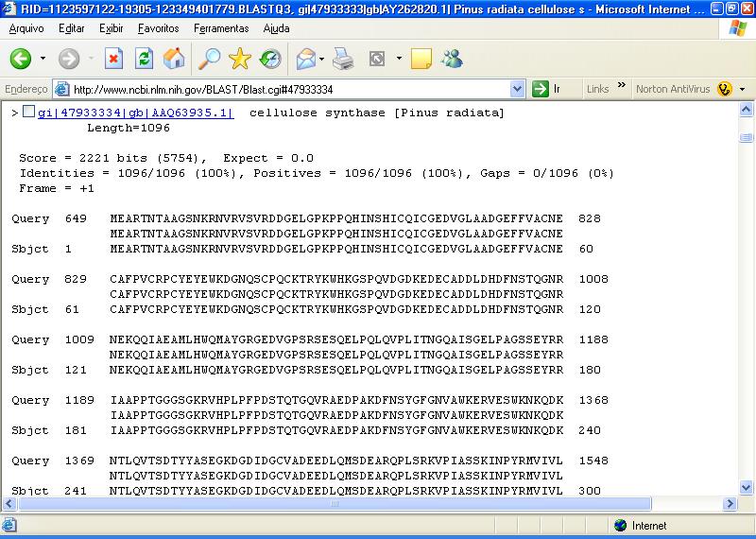Click the Sbjct 241 sequence line
The width and height of the screenshot is (756, 539).
tap(306, 491)
